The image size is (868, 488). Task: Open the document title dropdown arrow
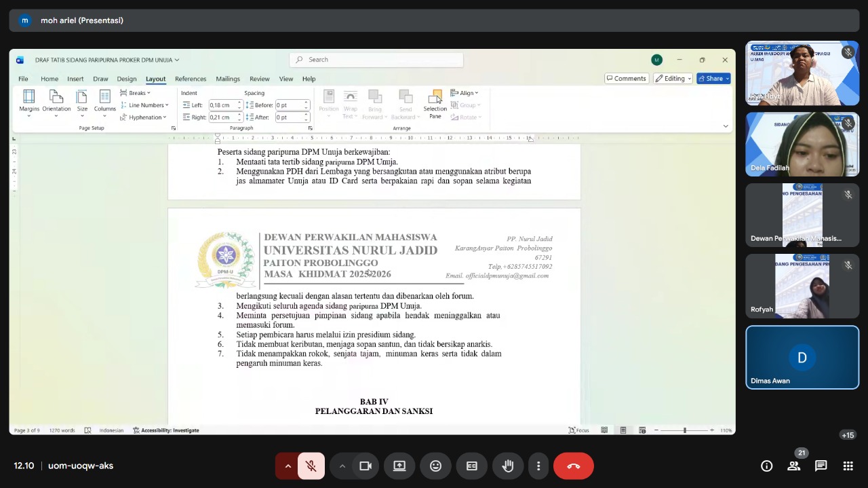point(177,60)
